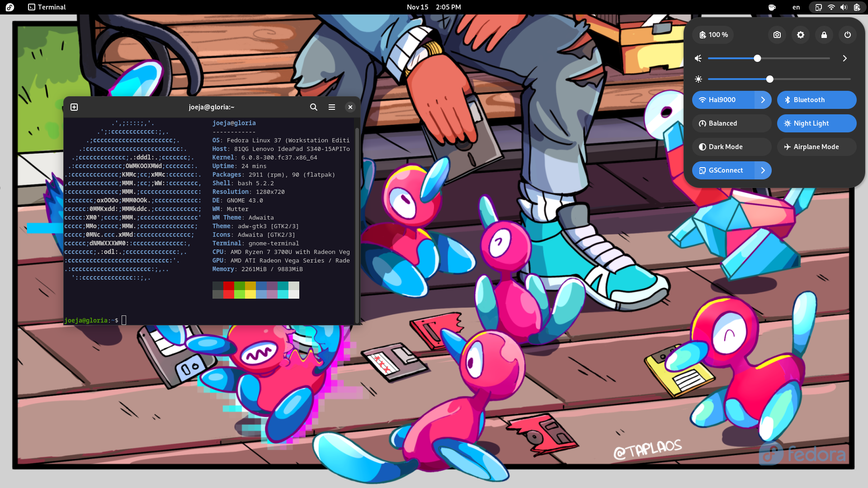Open terminal hamburger menu
Viewport: 868px width, 488px height.
[x=331, y=107]
